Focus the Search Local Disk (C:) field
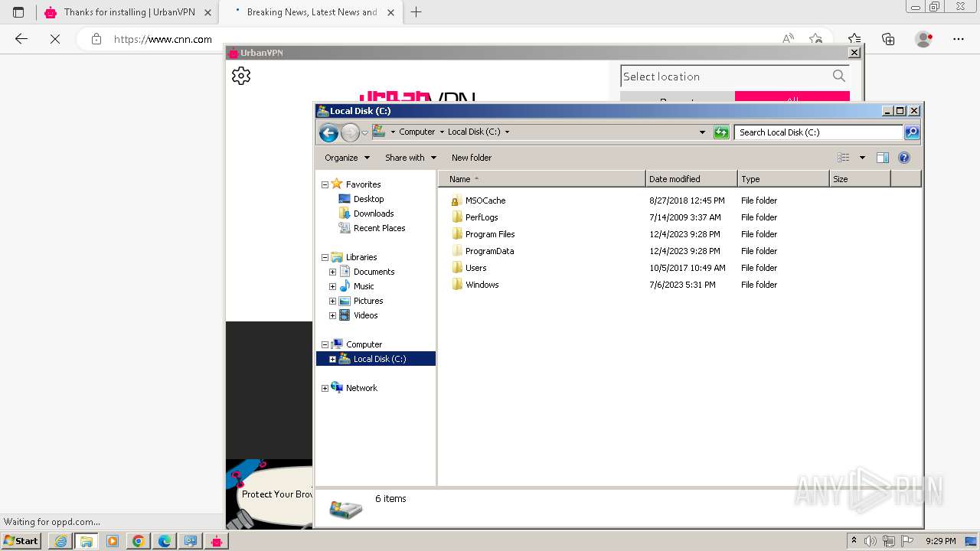Viewport: 980px width, 551px height. click(818, 132)
